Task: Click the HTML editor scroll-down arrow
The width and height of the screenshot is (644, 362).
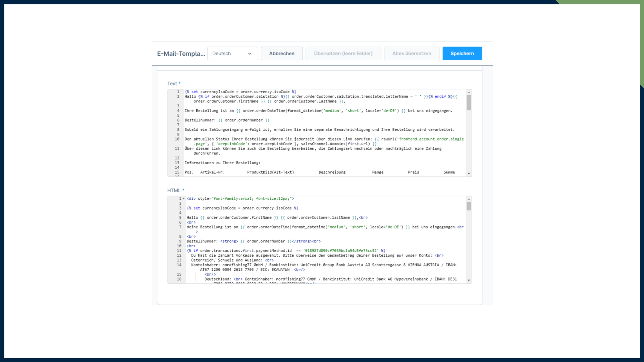Action: point(469,280)
